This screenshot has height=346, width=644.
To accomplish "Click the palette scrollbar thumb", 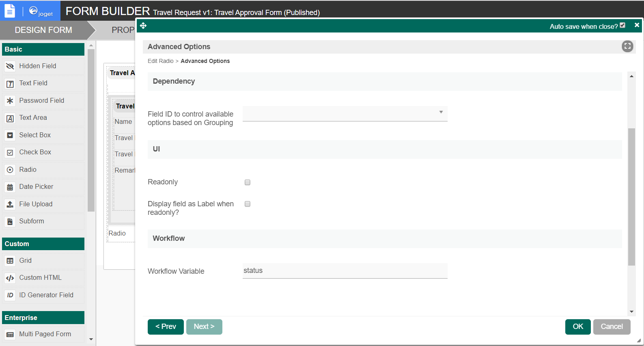I will coord(91,130).
